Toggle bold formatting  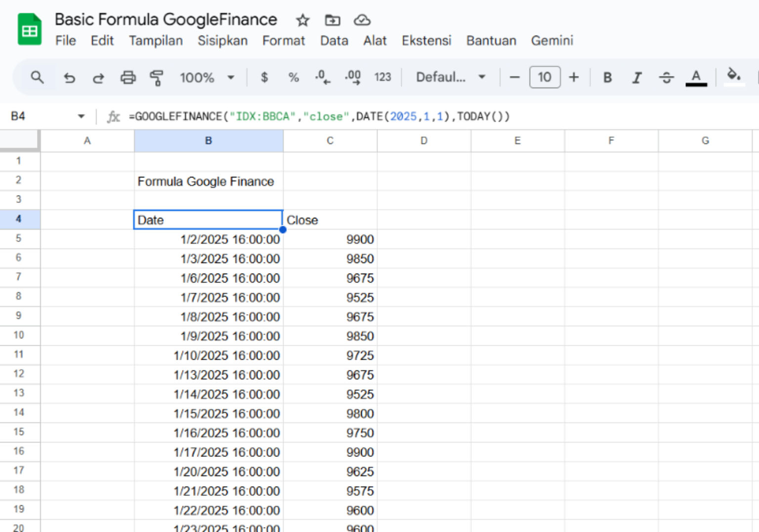(x=608, y=78)
